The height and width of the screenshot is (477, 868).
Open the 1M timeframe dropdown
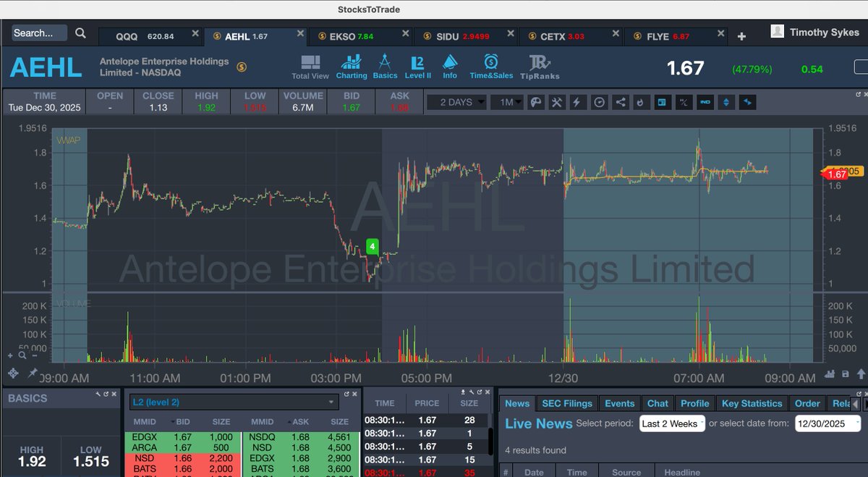tap(507, 102)
